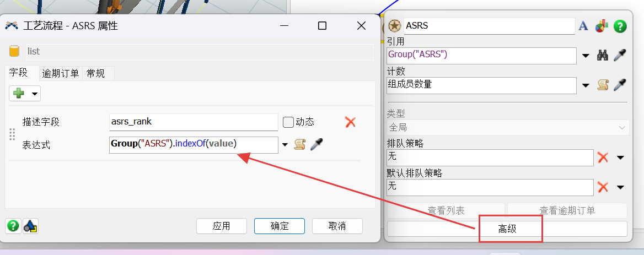Click the 高级 button
Image resolution: width=644 pixels, height=255 pixels.
[x=507, y=229]
